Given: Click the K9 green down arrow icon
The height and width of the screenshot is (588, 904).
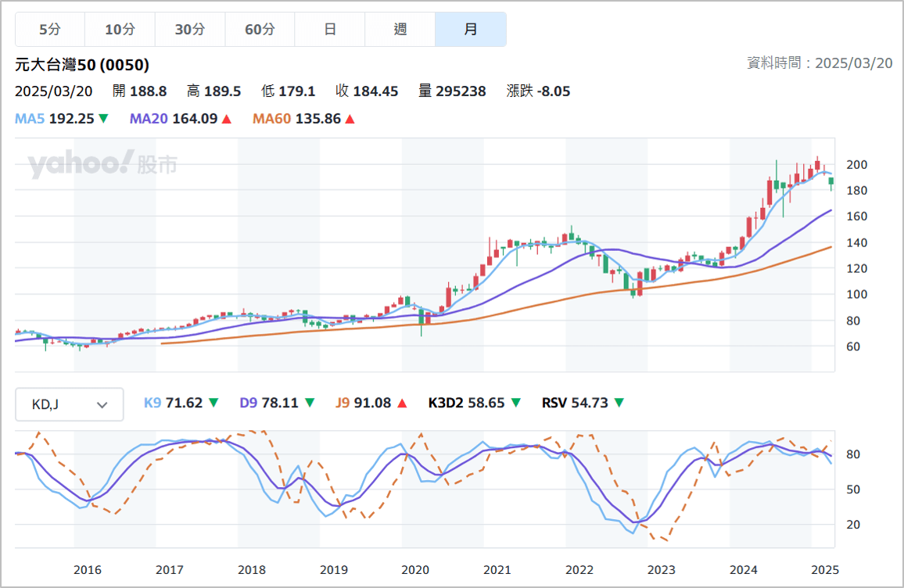Looking at the screenshot, I should click(213, 401).
